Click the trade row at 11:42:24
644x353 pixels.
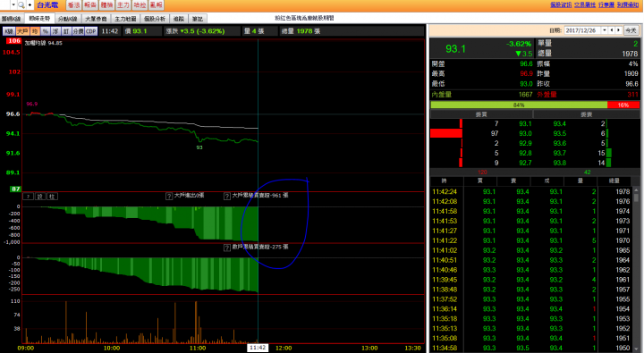(531, 191)
